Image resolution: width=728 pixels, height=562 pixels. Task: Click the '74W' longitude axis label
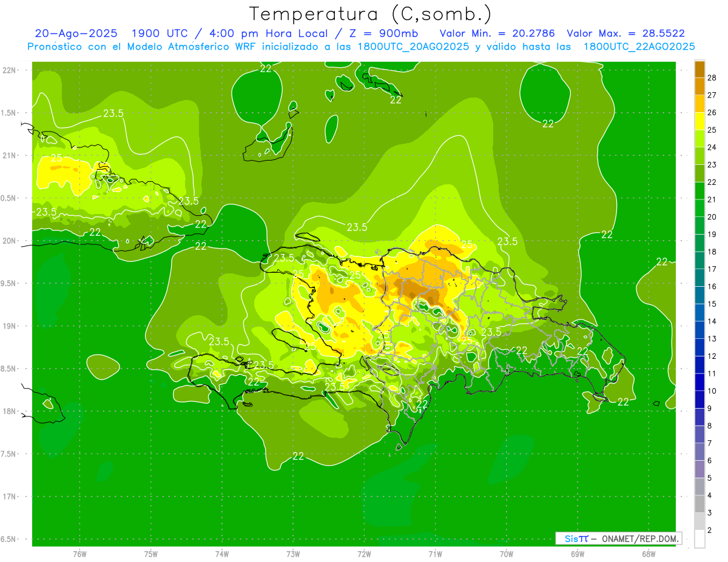222,554
